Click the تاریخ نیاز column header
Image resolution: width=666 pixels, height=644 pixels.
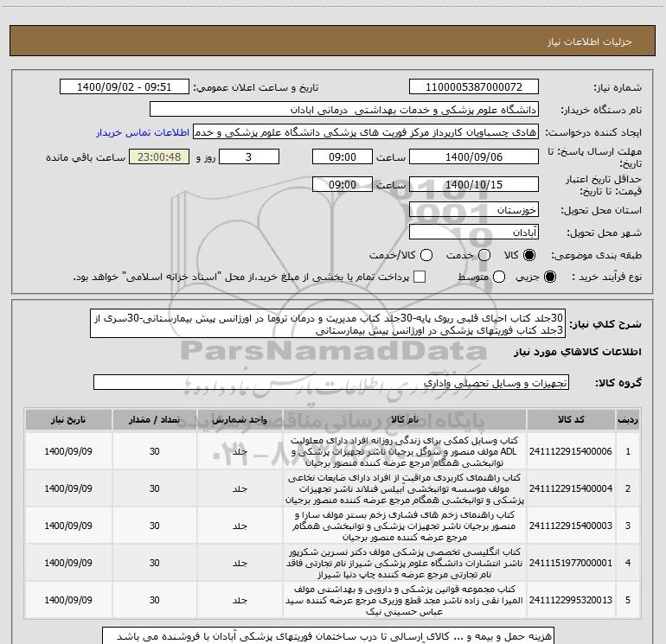coord(68,420)
